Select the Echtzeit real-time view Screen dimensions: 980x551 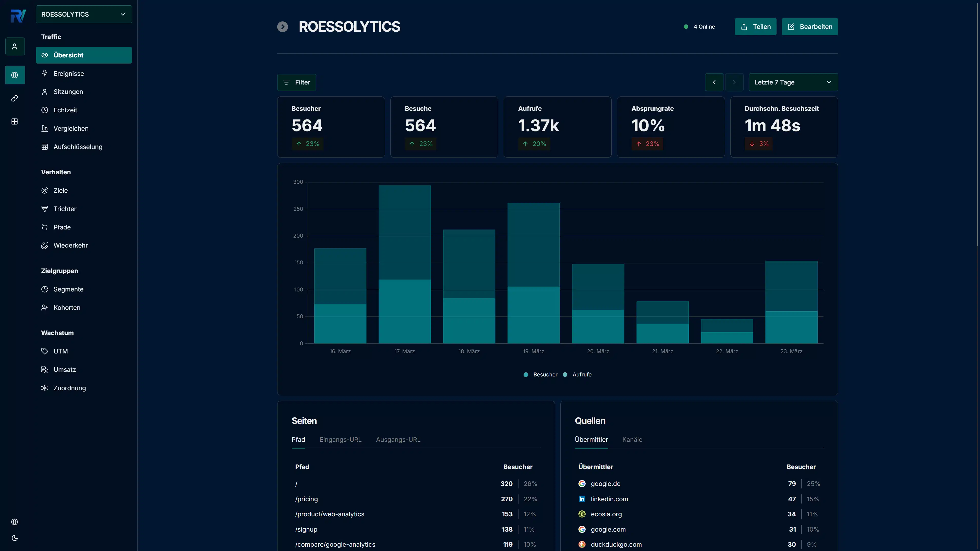[65, 110]
